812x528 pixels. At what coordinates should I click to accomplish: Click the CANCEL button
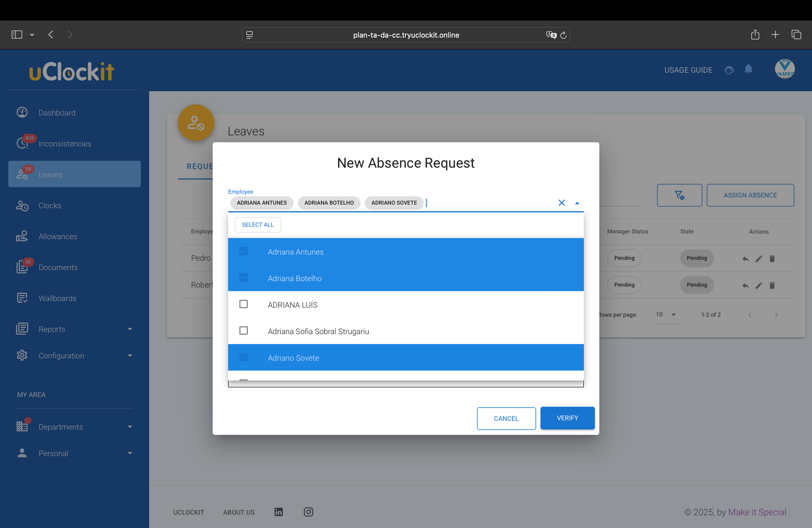click(x=506, y=419)
